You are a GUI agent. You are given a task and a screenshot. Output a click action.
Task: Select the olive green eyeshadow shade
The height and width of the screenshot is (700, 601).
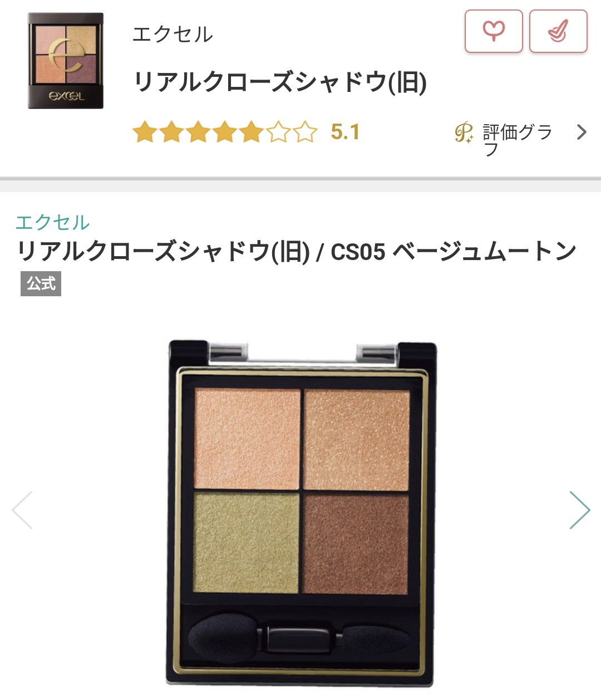[247, 543]
